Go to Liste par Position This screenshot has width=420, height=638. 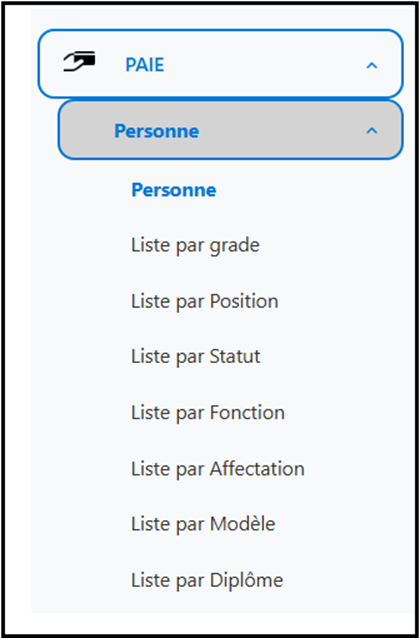point(205,302)
